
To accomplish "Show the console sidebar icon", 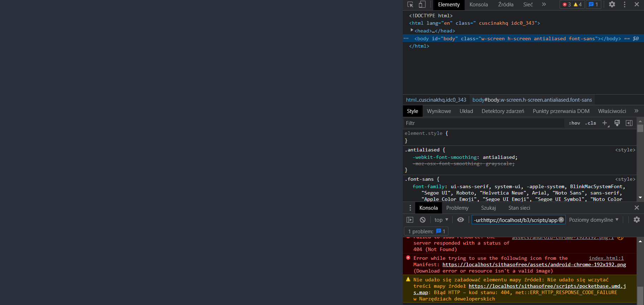I will (x=410, y=220).
